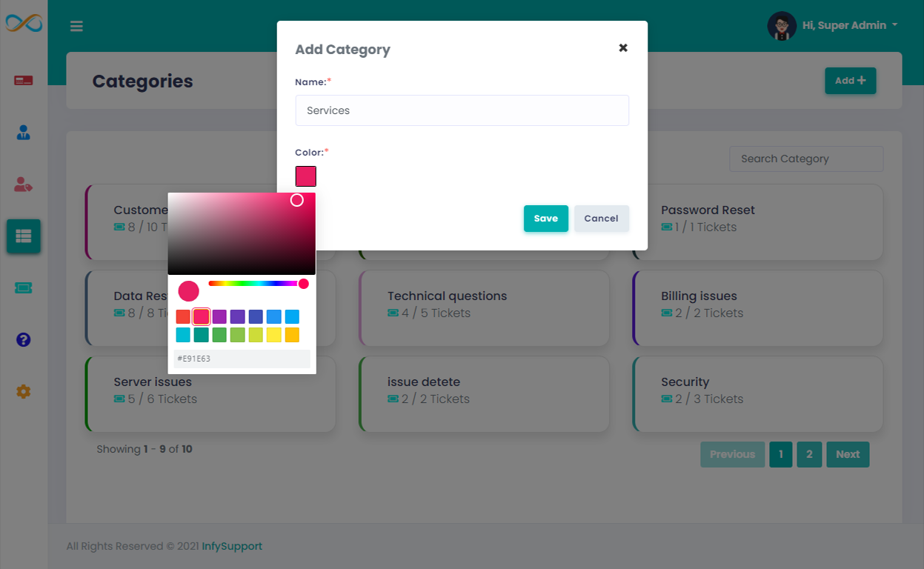Pick the green color swatch
Image resolution: width=924 pixels, height=569 pixels.
click(219, 335)
